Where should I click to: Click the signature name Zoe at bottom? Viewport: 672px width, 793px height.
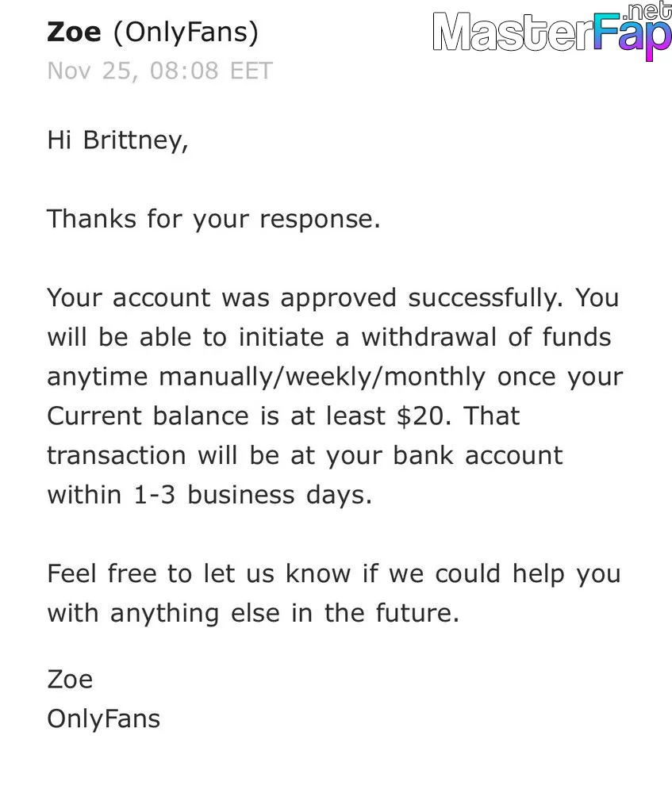tap(70, 680)
